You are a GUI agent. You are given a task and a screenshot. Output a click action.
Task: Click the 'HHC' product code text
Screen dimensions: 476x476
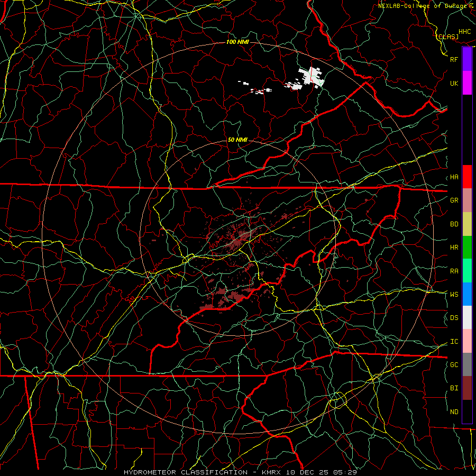[x=465, y=32]
